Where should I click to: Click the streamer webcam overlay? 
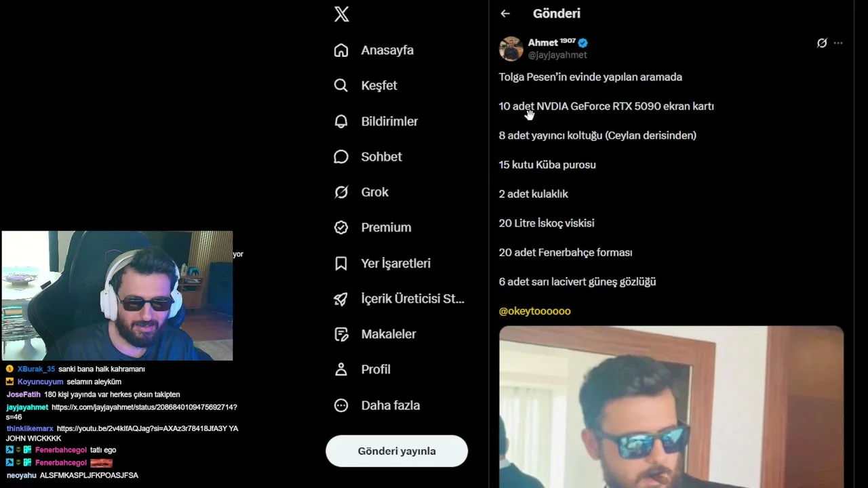[117, 296]
